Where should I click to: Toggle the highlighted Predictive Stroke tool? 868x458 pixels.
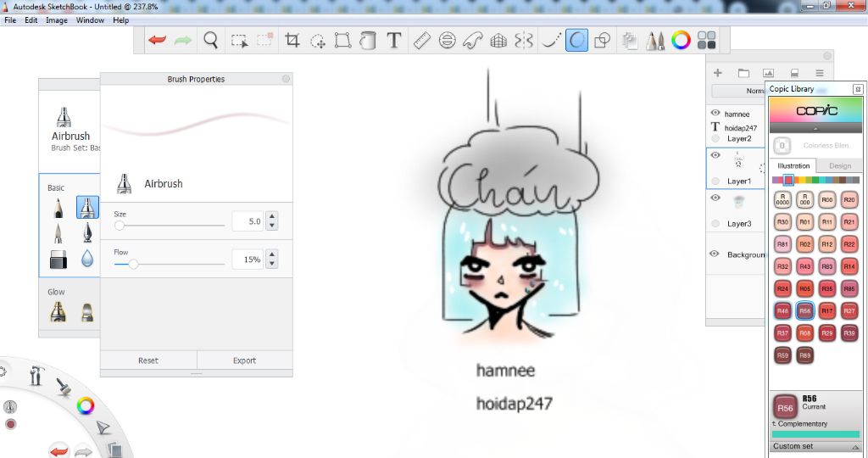coord(576,41)
